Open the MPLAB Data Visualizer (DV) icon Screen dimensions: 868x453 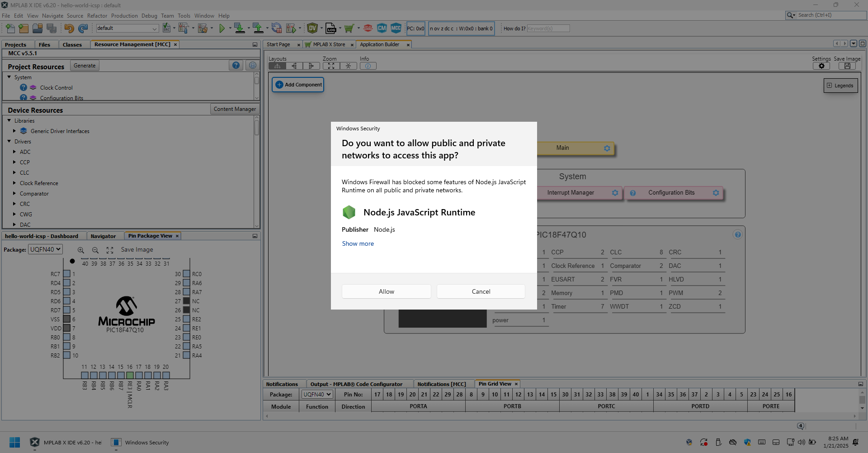312,28
